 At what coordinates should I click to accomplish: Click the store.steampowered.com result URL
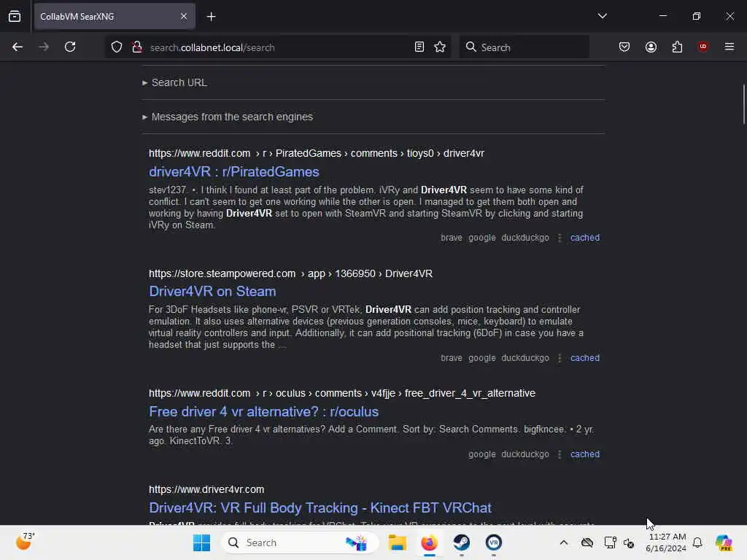tap(290, 274)
